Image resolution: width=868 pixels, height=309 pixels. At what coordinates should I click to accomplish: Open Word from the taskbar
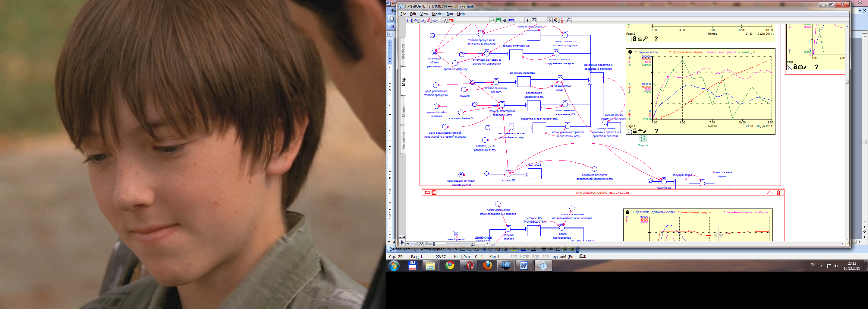[x=524, y=266]
